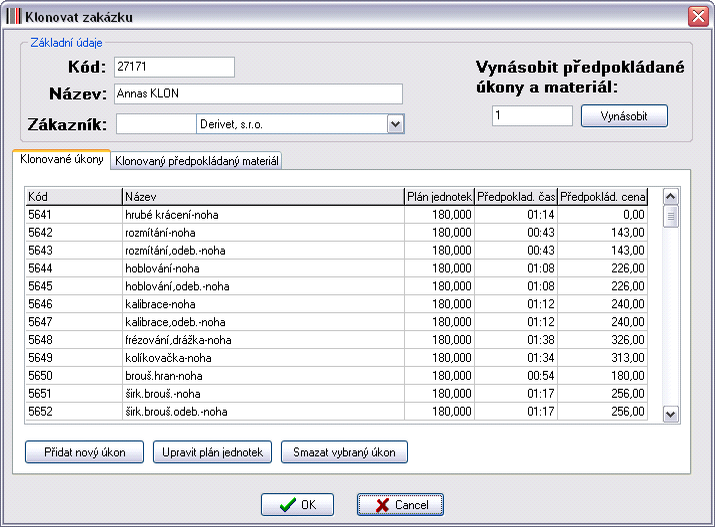Click the 0,00 price cell
Screen dimensions: 715x527
(602, 215)
